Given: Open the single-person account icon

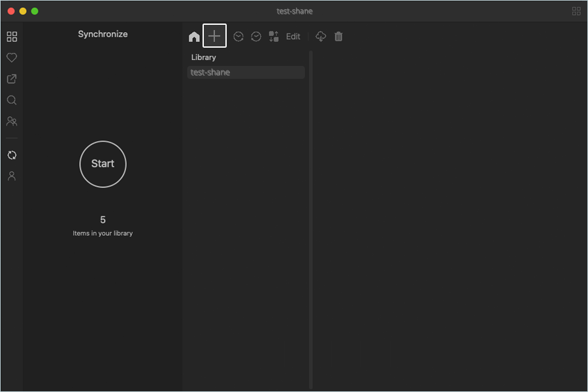Looking at the screenshot, I should tap(12, 176).
